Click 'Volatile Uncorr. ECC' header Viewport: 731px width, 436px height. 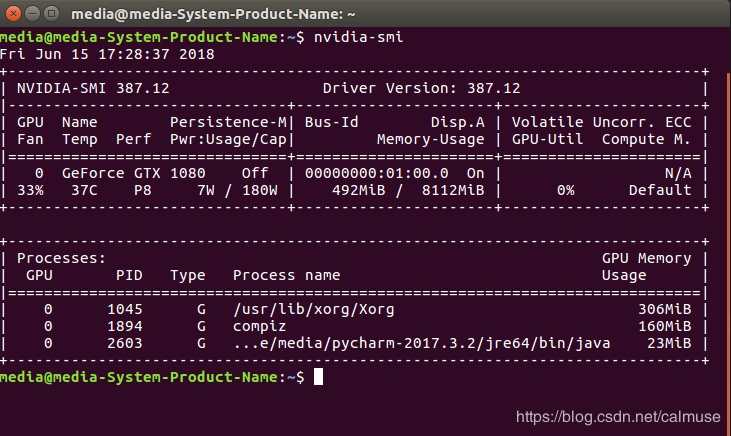(x=601, y=122)
